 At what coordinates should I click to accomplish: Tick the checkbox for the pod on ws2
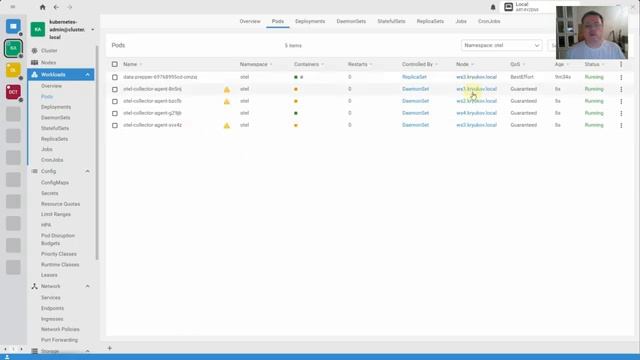(115, 101)
